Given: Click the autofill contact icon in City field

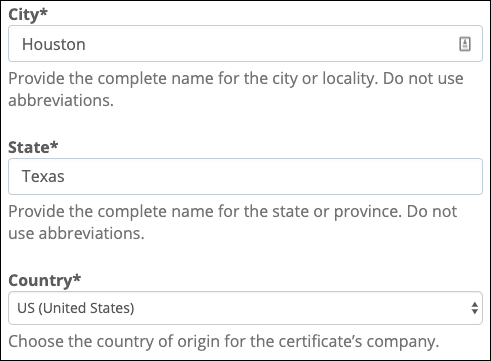Looking at the screenshot, I should 465,44.
